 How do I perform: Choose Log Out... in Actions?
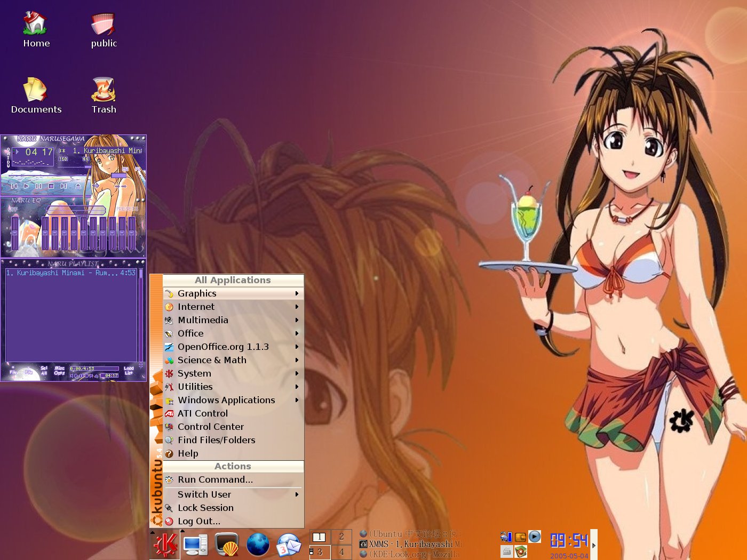[x=233, y=521]
